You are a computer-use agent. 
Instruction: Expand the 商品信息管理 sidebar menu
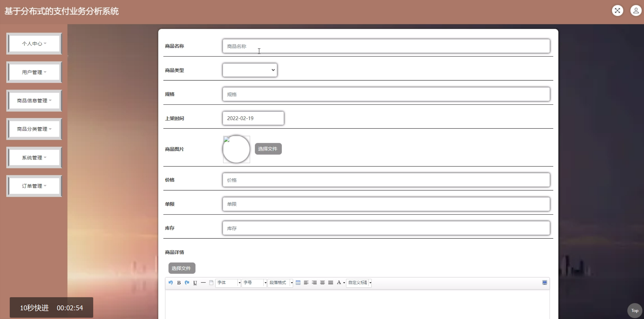[x=34, y=101]
